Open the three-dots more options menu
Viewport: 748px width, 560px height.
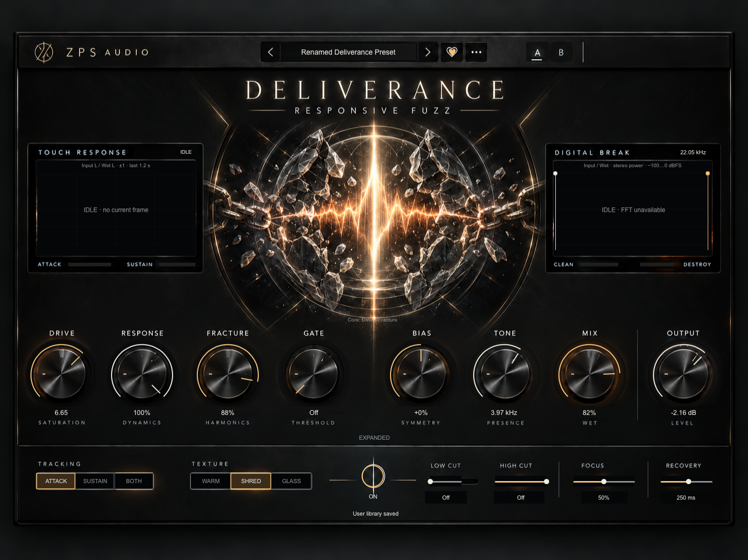coord(476,52)
